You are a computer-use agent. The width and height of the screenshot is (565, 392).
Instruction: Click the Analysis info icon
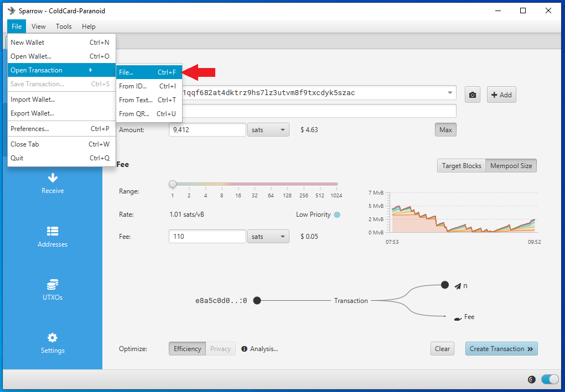(244, 349)
